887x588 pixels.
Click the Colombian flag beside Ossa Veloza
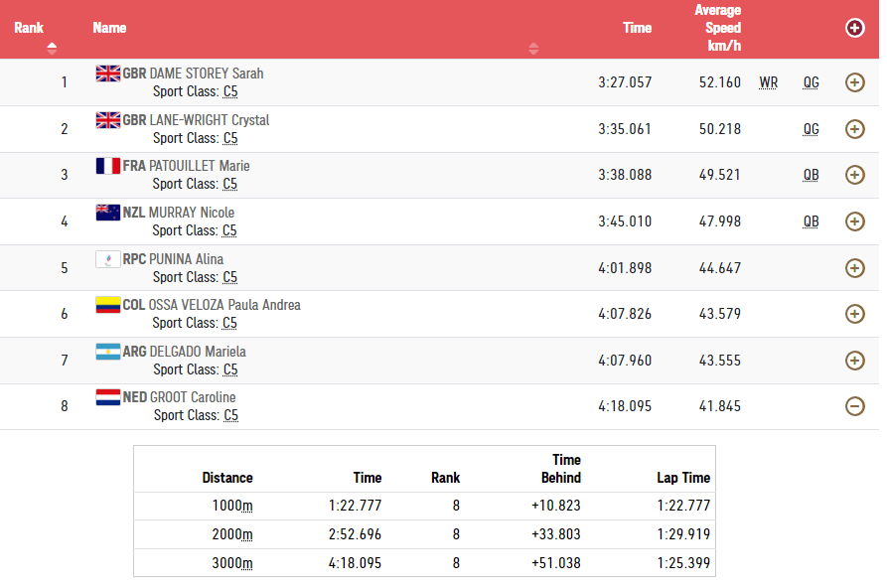coord(107,305)
